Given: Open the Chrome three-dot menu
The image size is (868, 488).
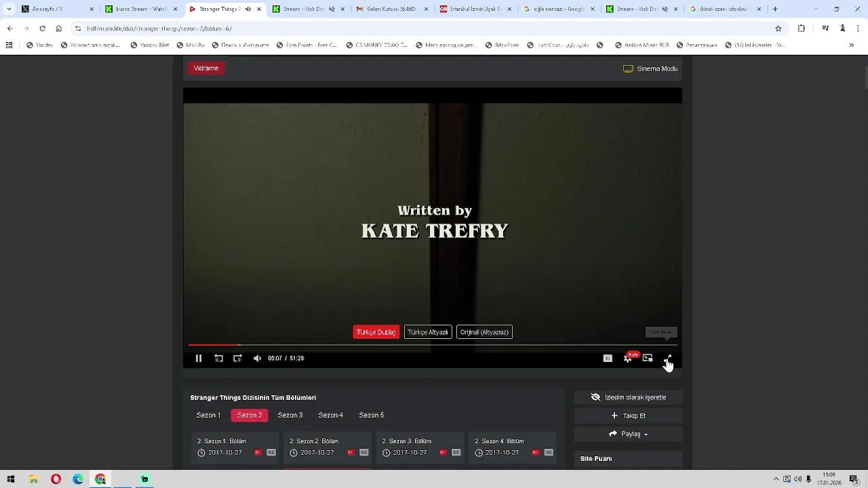Looking at the screenshot, I should tap(859, 28).
